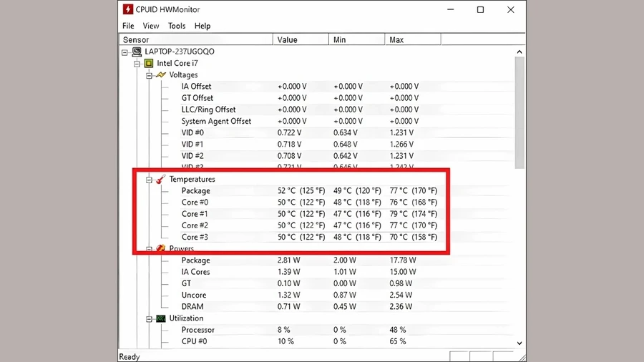The image size is (644, 362).
Task: Open the Help menu
Action: click(203, 26)
